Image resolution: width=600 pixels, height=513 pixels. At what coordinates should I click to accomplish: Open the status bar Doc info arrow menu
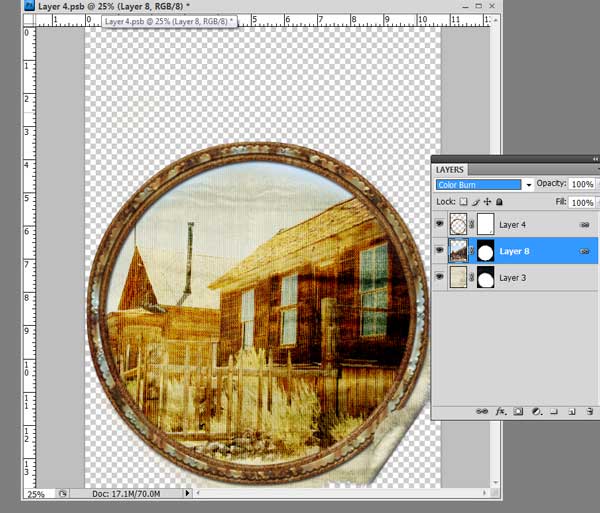187,494
